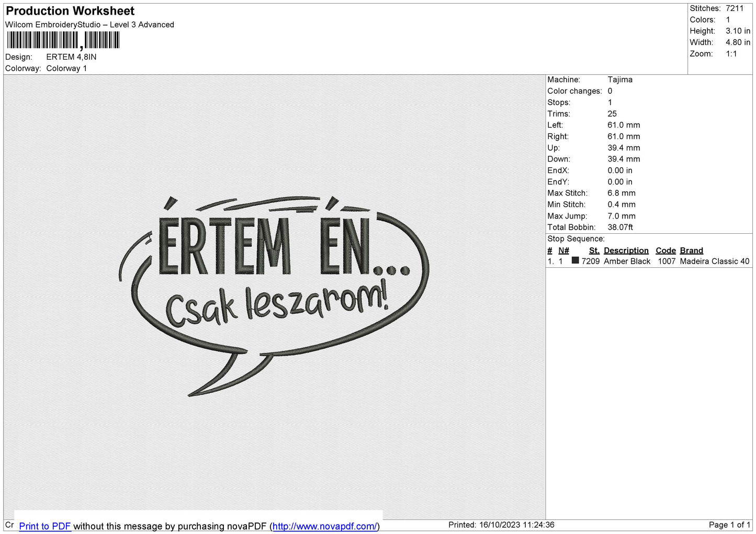This screenshot has height=534, width=756.
Task: Click the Height value '3.10 in'
Action: [x=738, y=31]
